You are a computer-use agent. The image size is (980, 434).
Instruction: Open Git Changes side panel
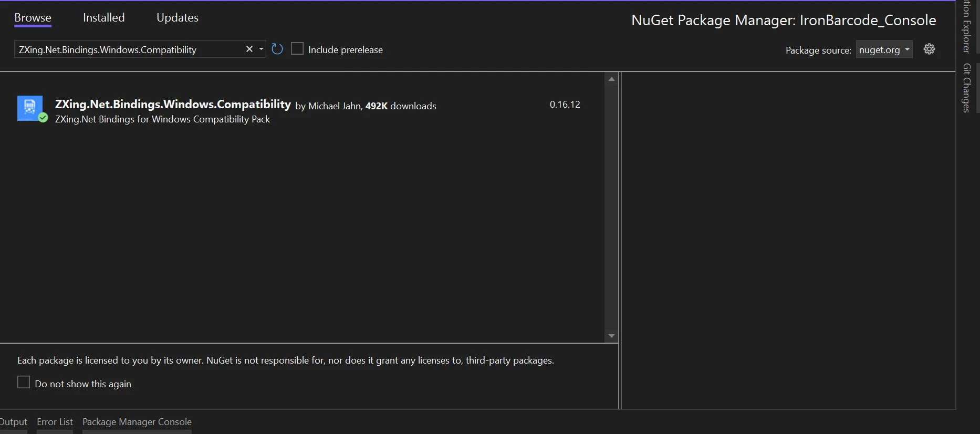(966, 88)
